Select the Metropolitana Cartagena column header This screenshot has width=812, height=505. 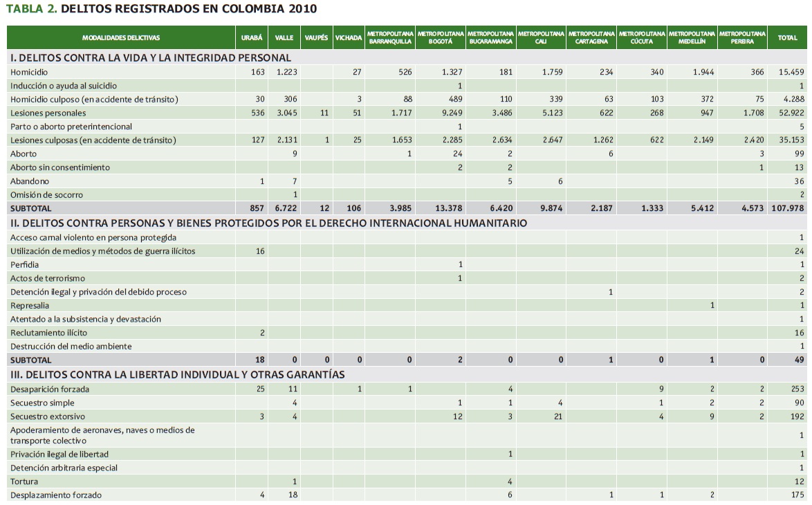pos(591,37)
